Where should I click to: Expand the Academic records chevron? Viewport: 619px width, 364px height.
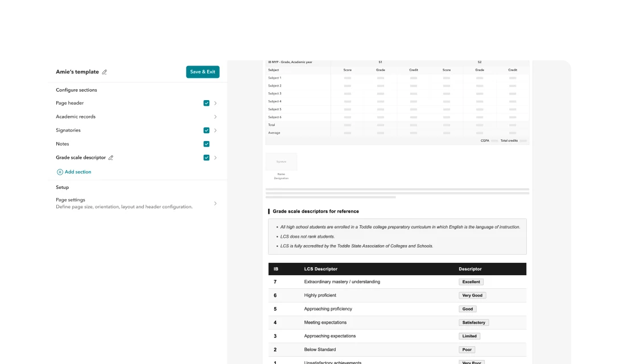coord(216,117)
